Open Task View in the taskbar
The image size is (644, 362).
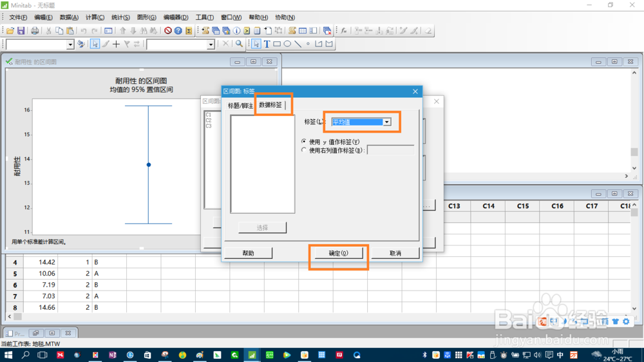43,355
